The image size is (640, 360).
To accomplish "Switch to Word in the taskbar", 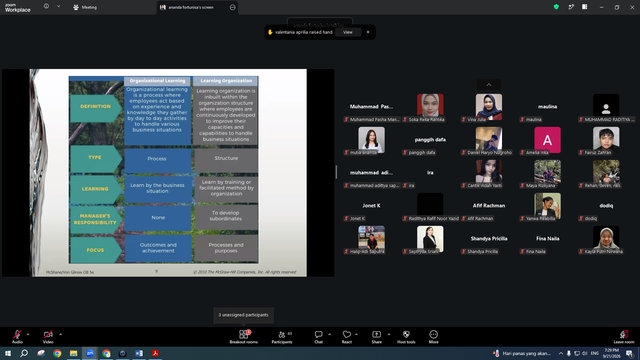I will pos(139,353).
